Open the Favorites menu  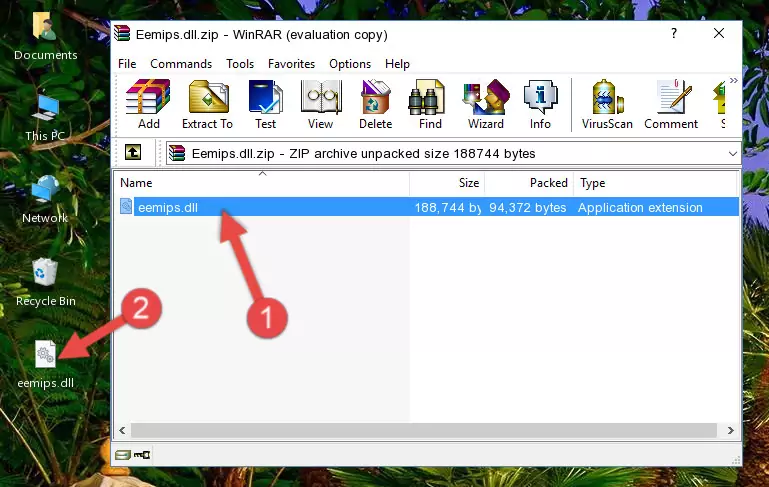click(291, 64)
